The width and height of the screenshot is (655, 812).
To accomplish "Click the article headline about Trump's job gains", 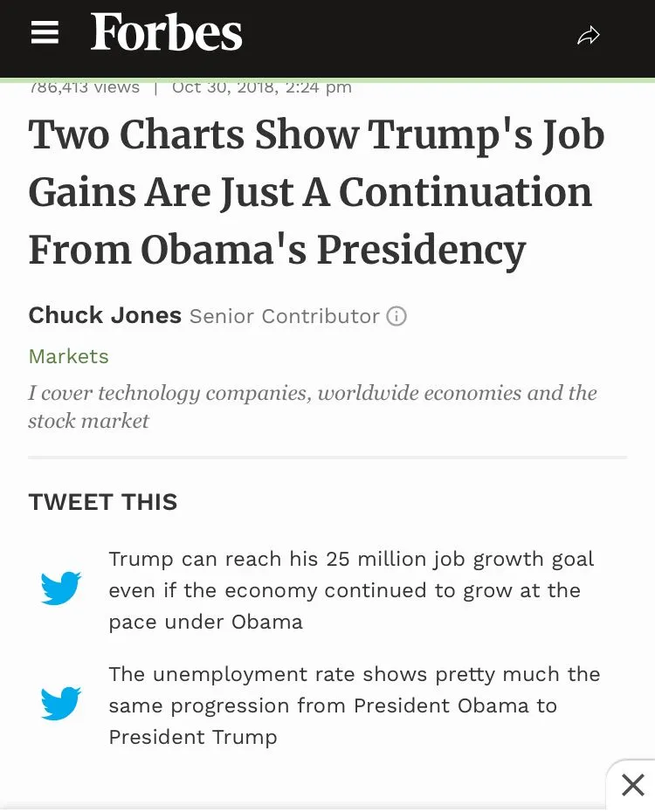I will 316,192.
